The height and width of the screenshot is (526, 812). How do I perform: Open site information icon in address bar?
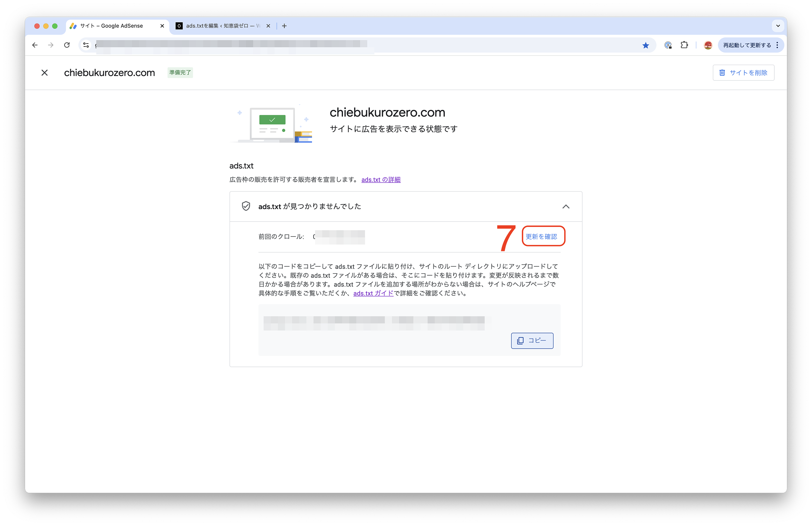click(86, 45)
